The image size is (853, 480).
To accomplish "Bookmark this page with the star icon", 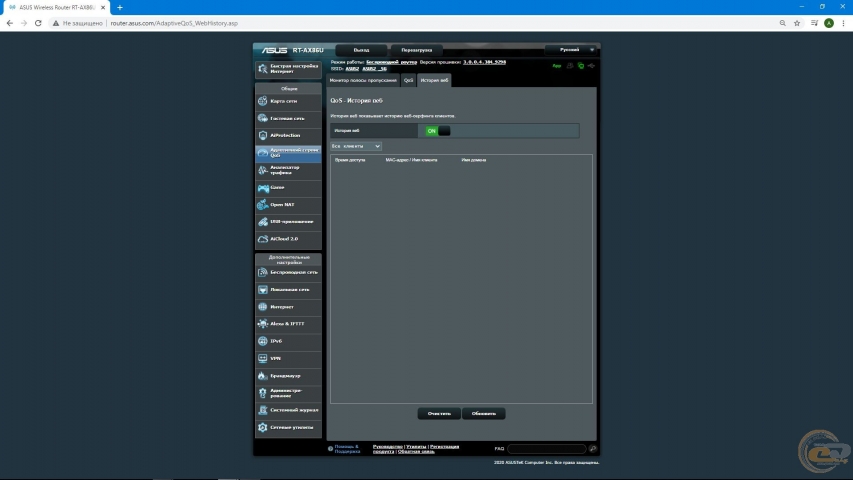I will coord(797,23).
